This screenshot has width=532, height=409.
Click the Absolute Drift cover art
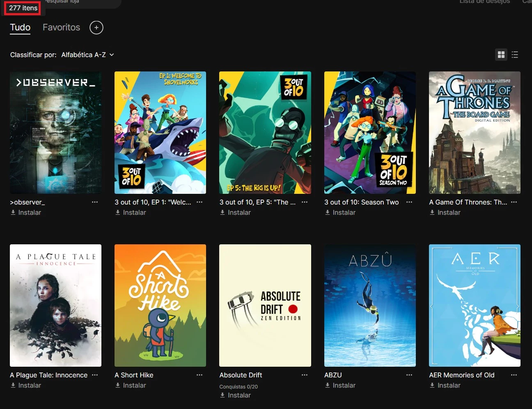click(x=265, y=305)
